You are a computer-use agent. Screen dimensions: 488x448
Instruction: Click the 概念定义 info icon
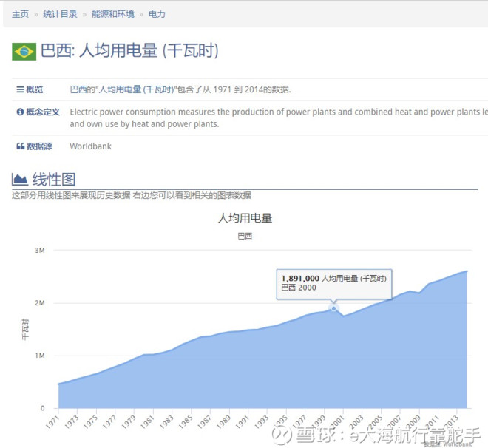point(20,112)
